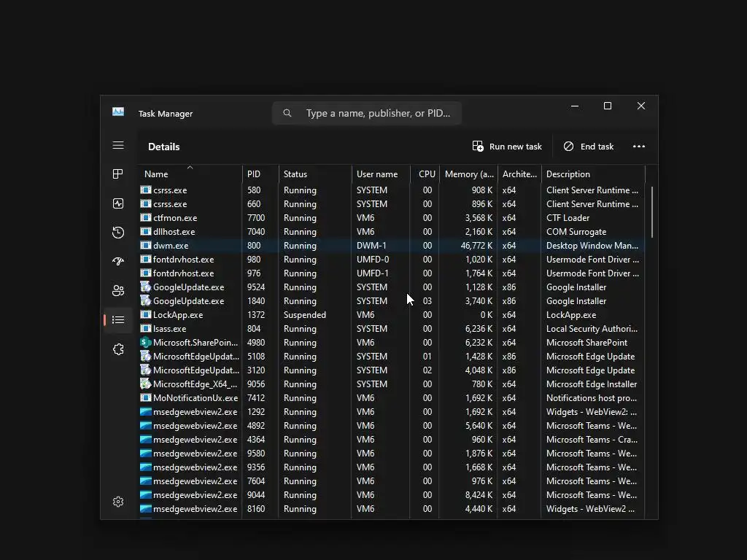Click Run new task button
This screenshot has height=560, width=747.
pyautogui.click(x=507, y=146)
